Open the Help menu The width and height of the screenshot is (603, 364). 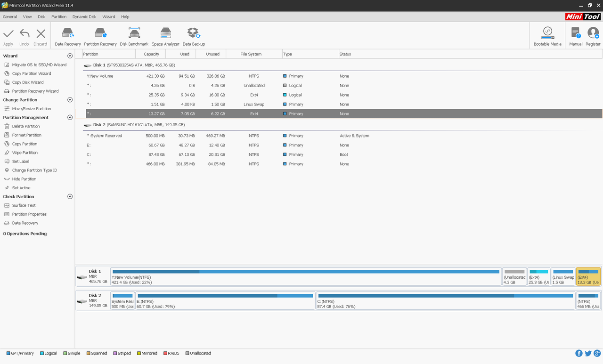click(x=125, y=16)
